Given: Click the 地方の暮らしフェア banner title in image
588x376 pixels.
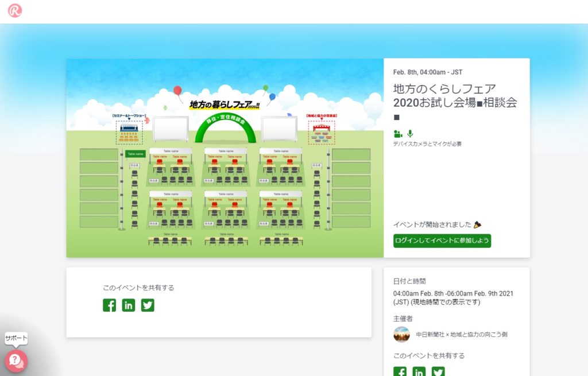Looking at the screenshot, I should (225, 104).
